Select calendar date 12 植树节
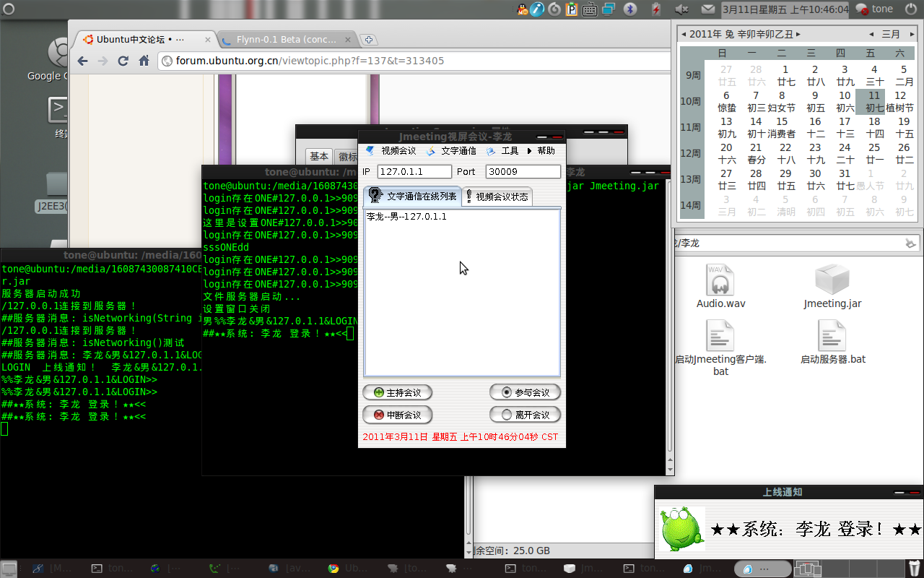The image size is (924, 578). click(x=900, y=101)
